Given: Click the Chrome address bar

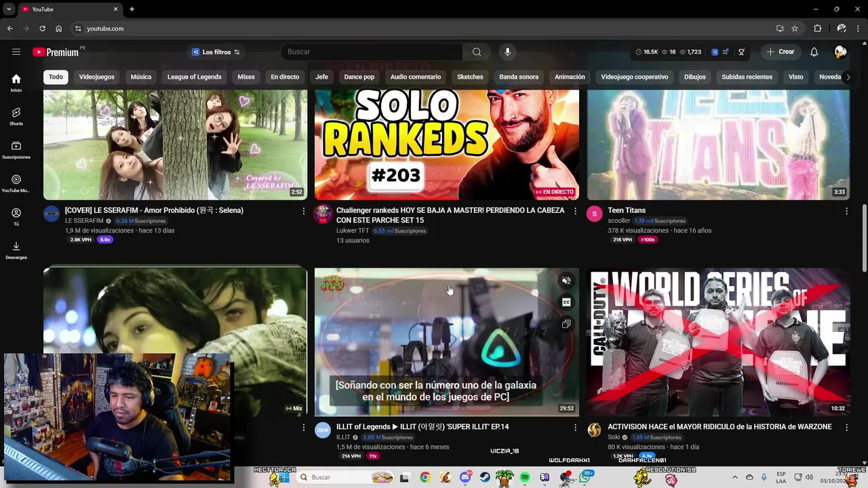Looking at the screenshot, I should point(427,28).
